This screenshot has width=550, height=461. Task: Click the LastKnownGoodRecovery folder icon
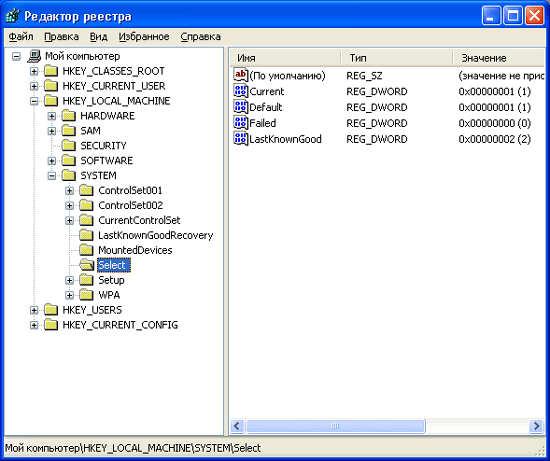[x=86, y=235]
